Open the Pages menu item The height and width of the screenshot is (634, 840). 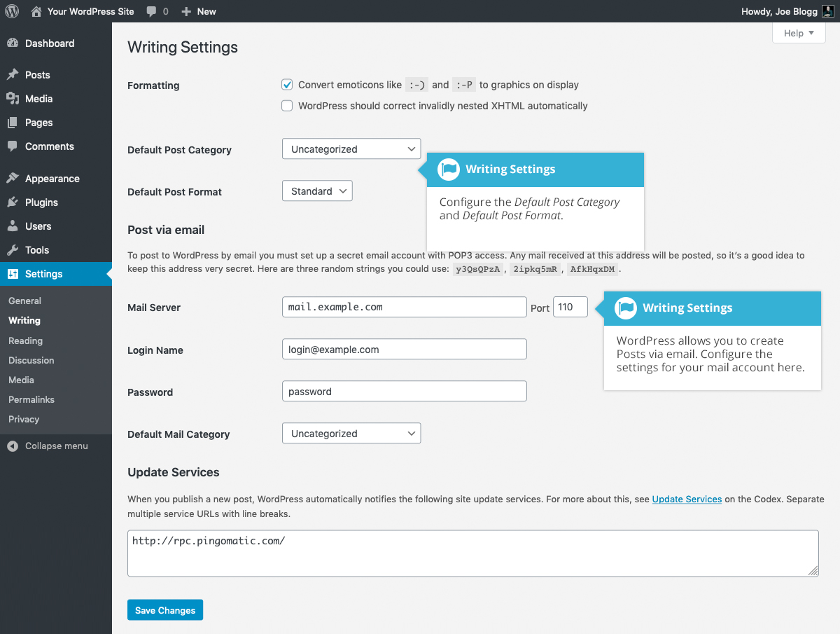point(56,123)
